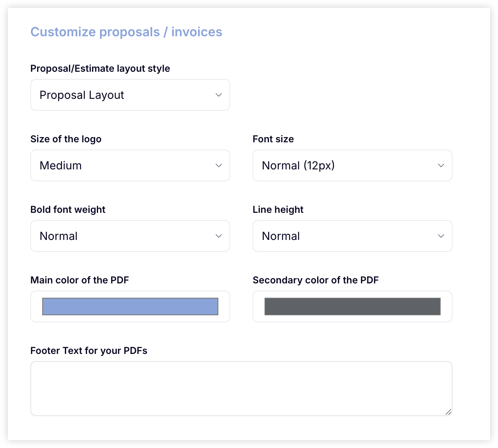The image size is (498, 448).
Task: Pick the blue Main color of the PDF
Action: click(130, 307)
